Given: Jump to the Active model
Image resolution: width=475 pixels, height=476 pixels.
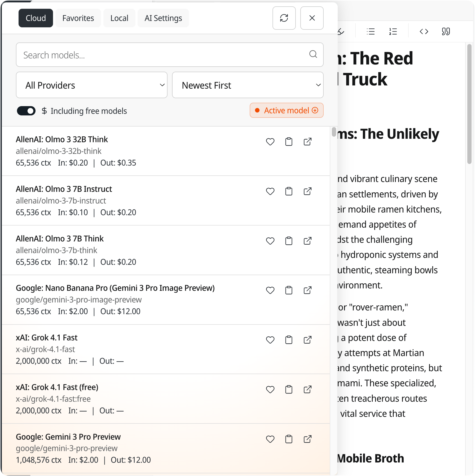Looking at the screenshot, I should coord(287,110).
